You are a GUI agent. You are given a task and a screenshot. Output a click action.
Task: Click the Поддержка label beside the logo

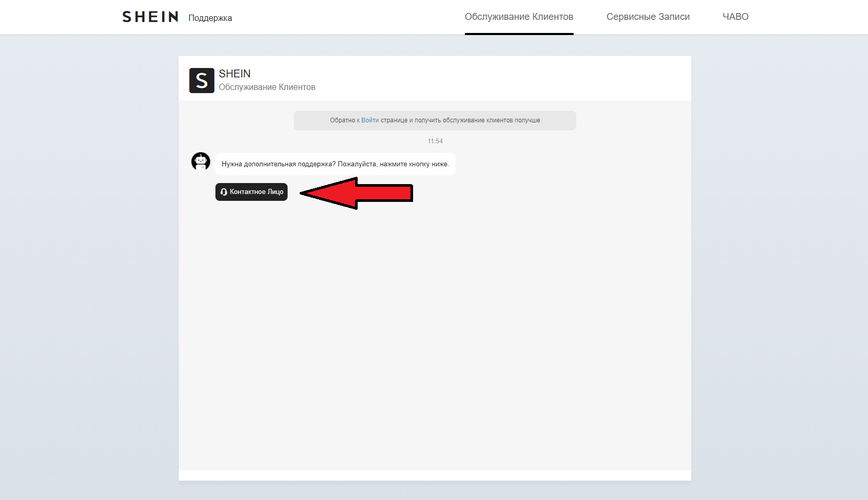(210, 18)
